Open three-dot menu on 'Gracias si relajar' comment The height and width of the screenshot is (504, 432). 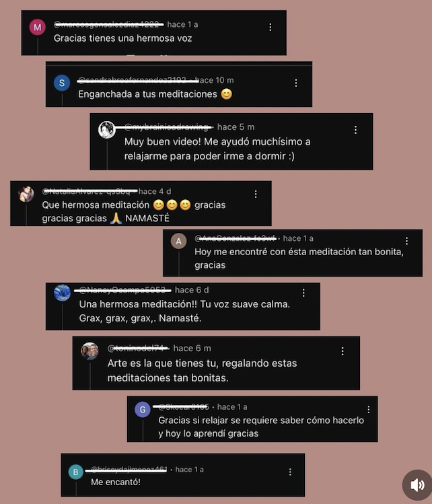(x=369, y=409)
